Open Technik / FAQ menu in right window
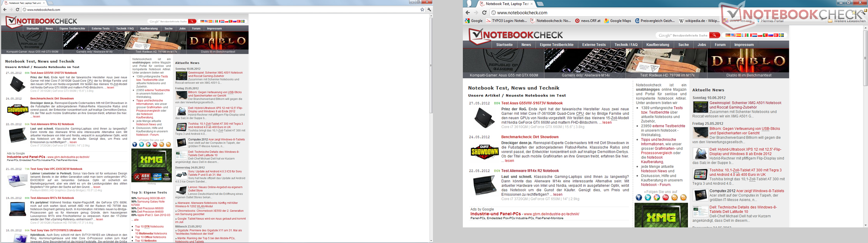The width and height of the screenshot is (868, 243). coord(626,45)
